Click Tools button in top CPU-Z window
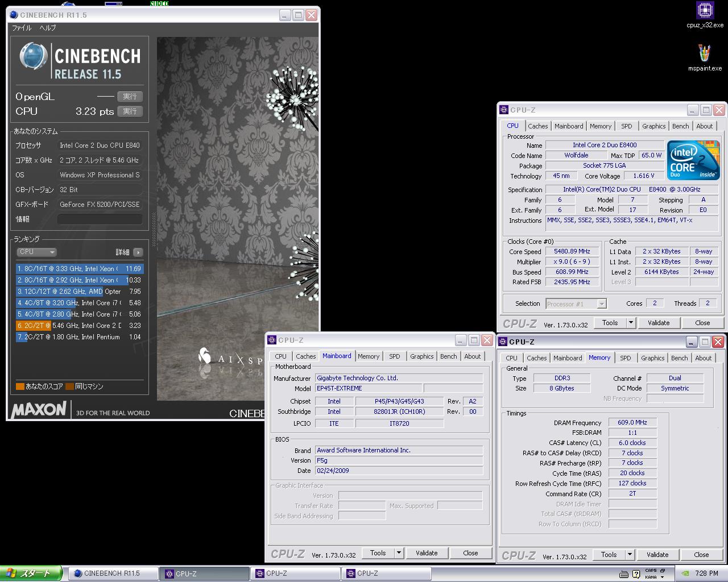Image resolution: width=728 pixels, height=582 pixels. click(x=610, y=323)
